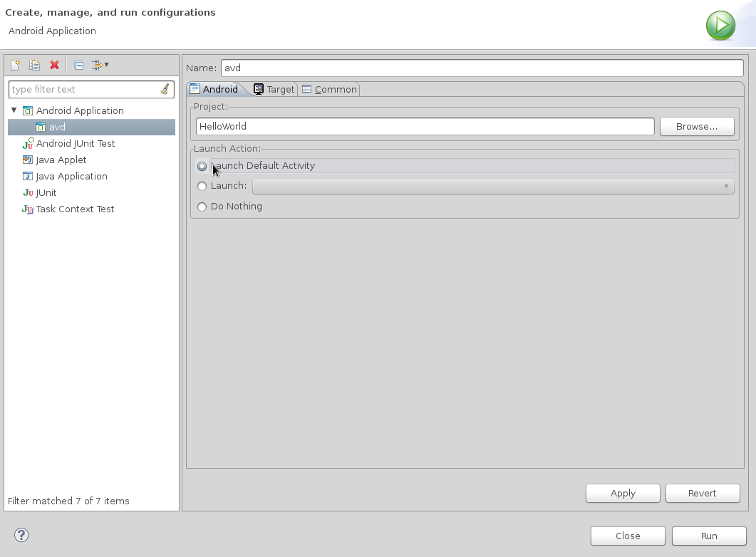Select Launch Default Activity radio button
The height and width of the screenshot is (557, 756).
202,166
